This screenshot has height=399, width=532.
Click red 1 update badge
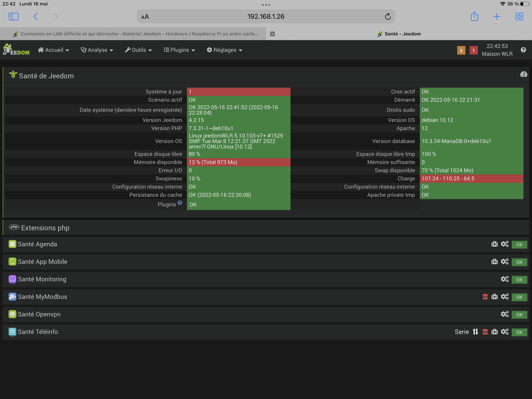tap(473, 50)
